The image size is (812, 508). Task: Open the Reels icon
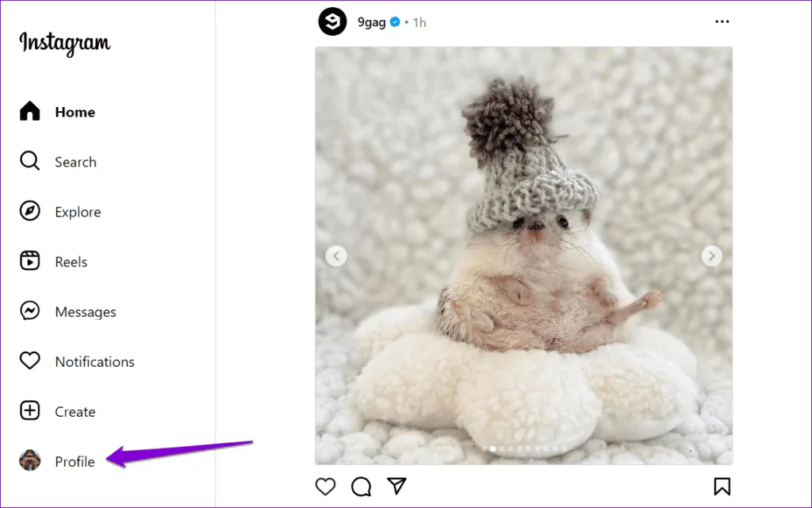(30, 261)
